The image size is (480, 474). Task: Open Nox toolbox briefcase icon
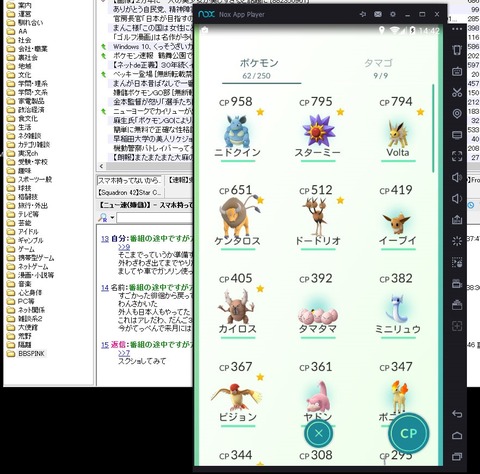pyautogui.click(x=457, y=305)
